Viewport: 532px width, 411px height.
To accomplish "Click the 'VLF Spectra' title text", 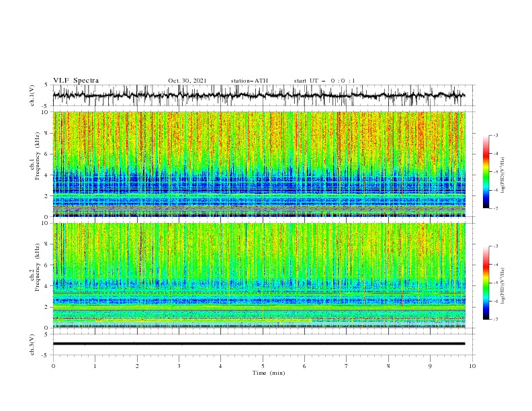I will [x=76, y=81].
